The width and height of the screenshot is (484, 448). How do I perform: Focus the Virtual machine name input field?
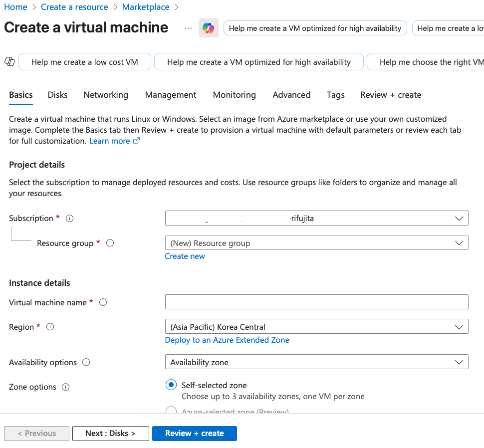317,302
